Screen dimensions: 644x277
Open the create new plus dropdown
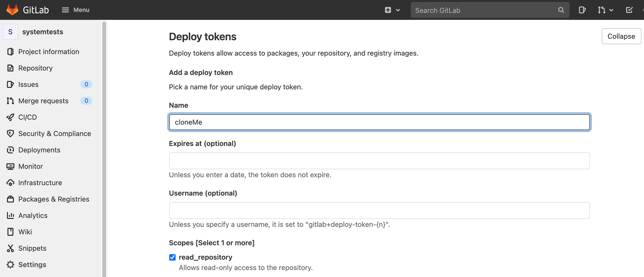coord(392,10)
